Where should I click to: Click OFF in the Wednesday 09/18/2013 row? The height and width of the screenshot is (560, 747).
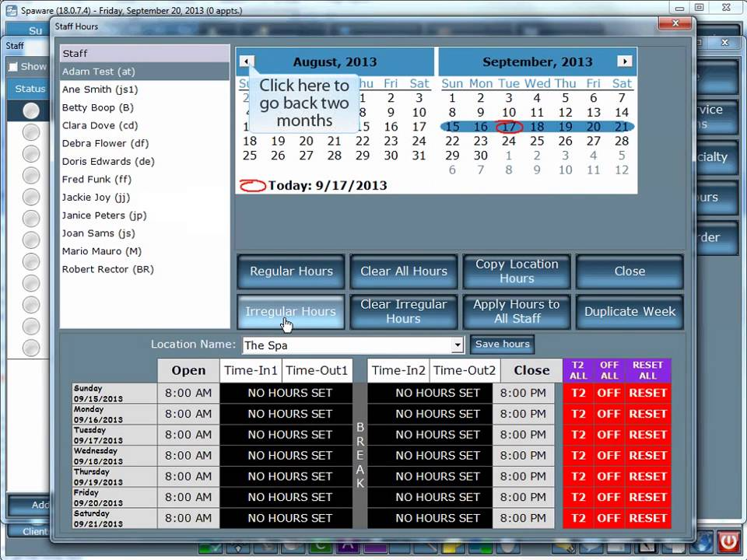608,456
